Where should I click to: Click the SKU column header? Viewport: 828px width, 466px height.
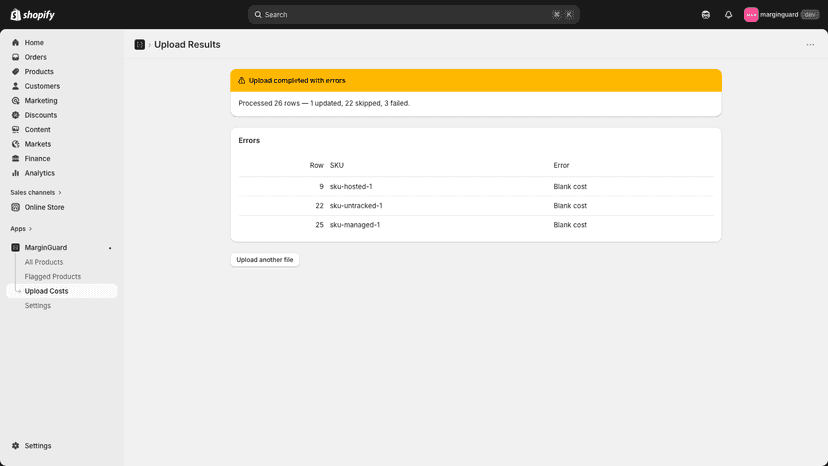click(x=337, y=165)
